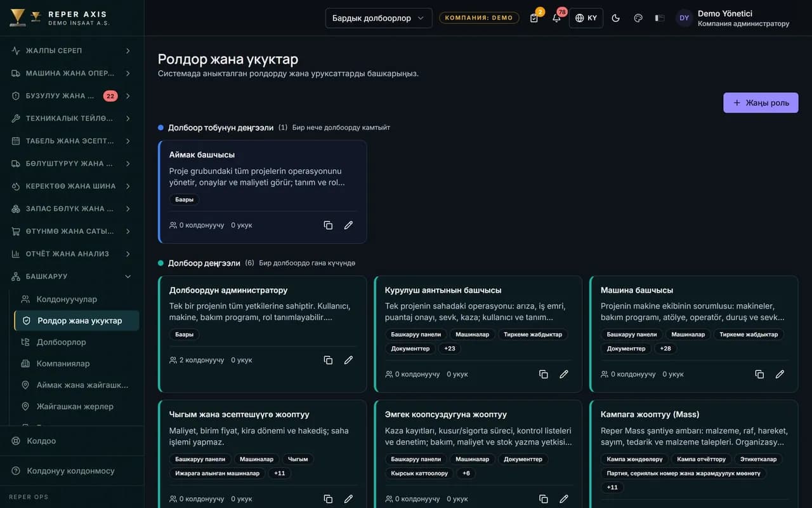Click the Отчёт bar chart icon

click(x=16, y=253)
